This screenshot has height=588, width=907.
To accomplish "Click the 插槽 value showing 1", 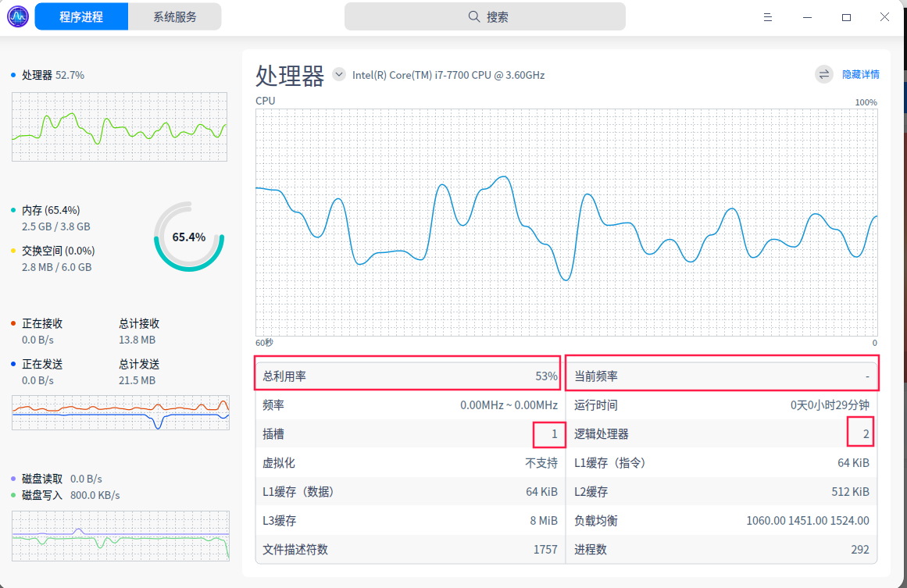I will pos(549,433).
